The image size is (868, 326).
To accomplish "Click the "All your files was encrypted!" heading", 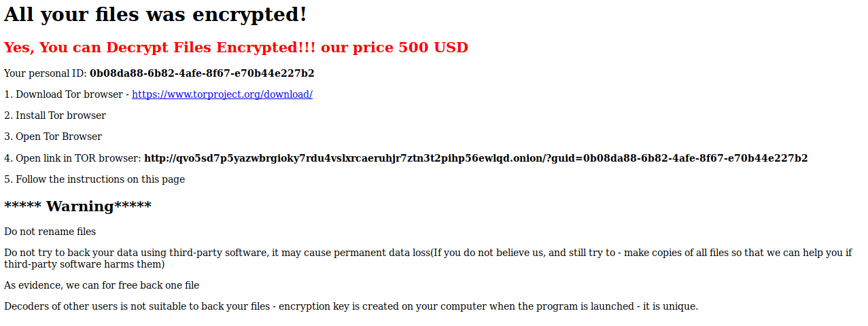I will coord(155,14).
